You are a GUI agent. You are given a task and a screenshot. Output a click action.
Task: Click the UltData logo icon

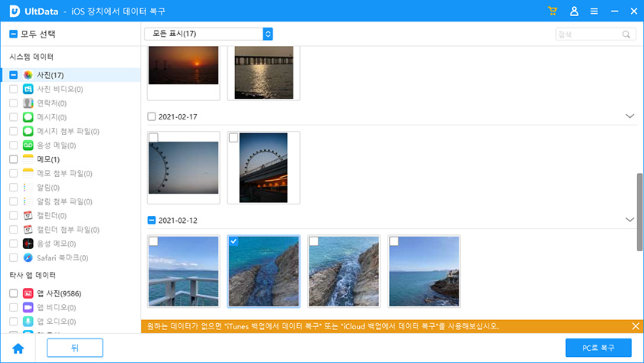[15, 11]
